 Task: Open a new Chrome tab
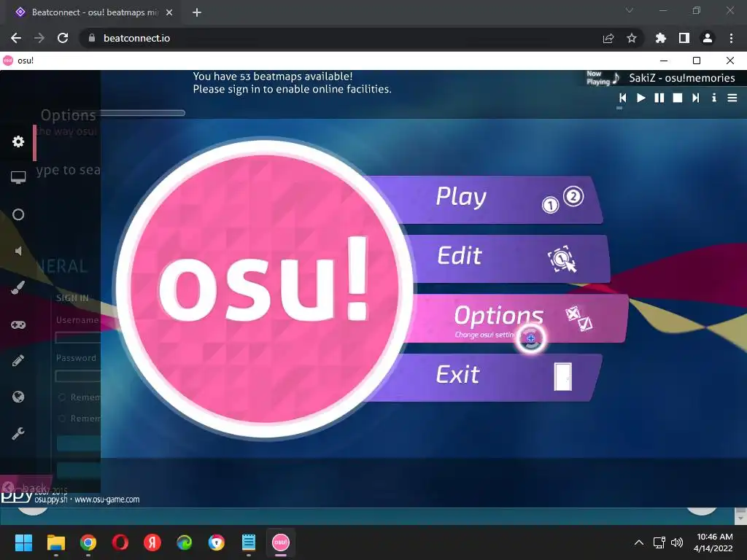click(x=197, y=12)
